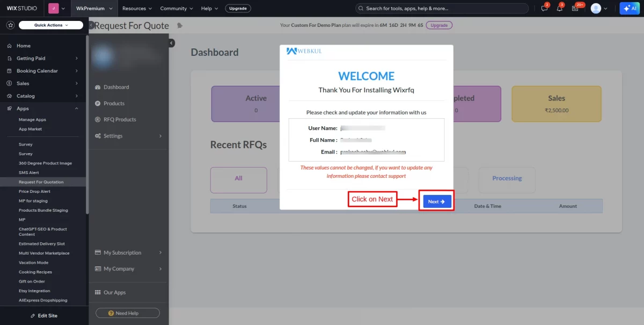Click the Dashboard gauge icon in RFQ menu
The width and height of the screenshot is (644, 325).
[x=98, y=87]
